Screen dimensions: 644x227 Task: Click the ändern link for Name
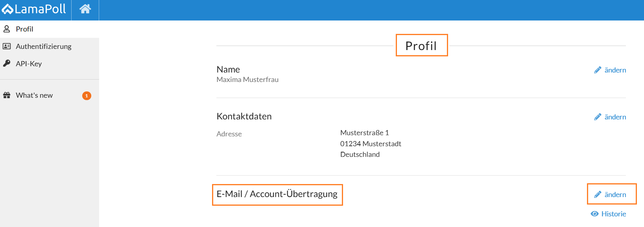(615, 70)
